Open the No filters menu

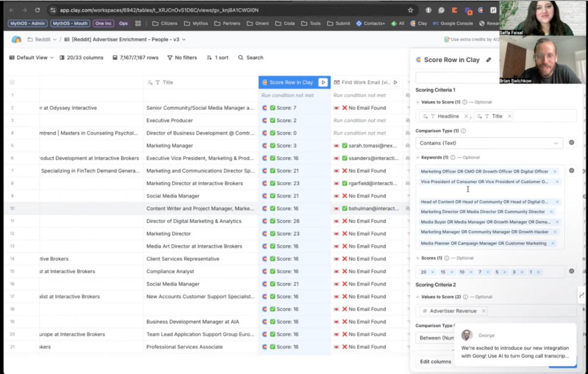click(182, 58)
